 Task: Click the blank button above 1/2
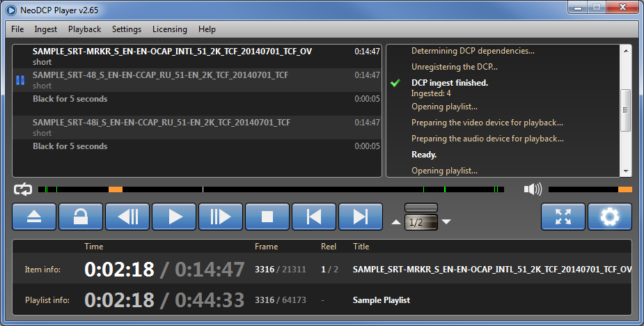pyautogui.click(x=421, y=208)
